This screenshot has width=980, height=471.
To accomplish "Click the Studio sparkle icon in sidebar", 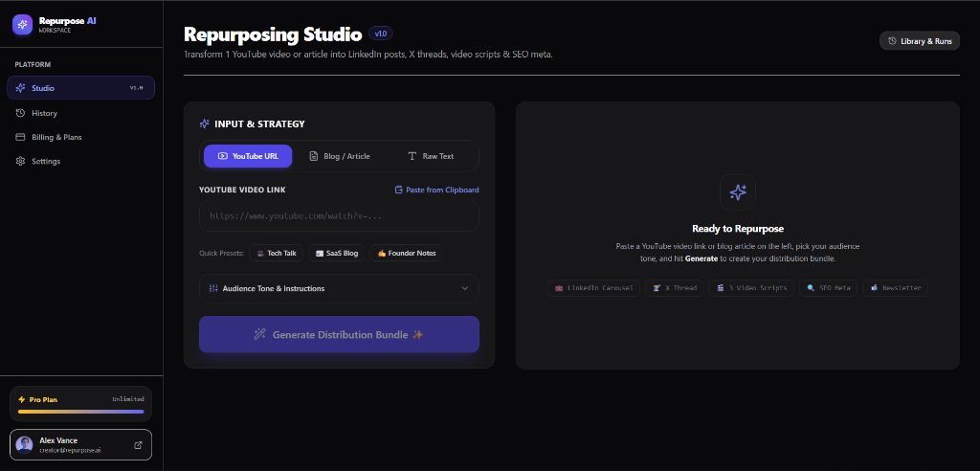I will [20, 88].
